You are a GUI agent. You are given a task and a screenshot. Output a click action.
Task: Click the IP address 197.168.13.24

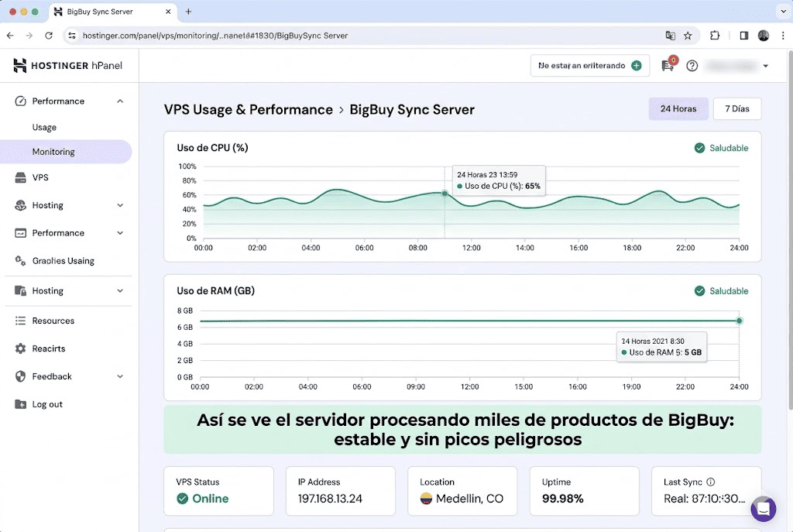(330, 499)
